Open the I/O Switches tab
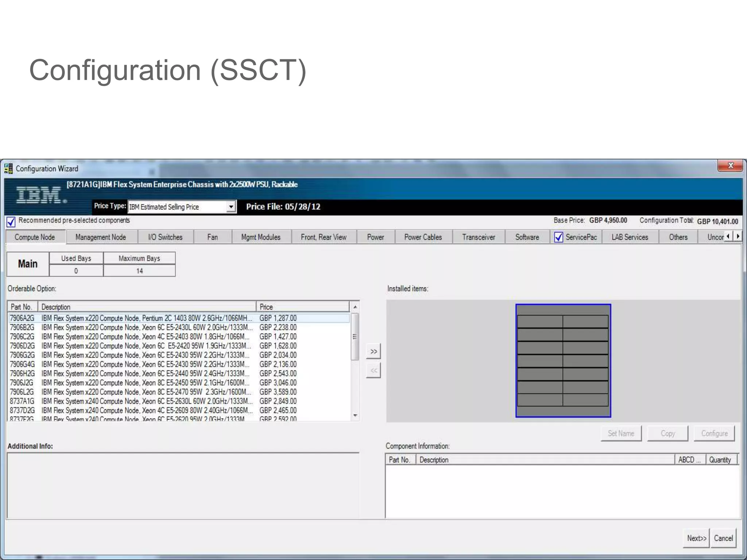 click(165, 237)
